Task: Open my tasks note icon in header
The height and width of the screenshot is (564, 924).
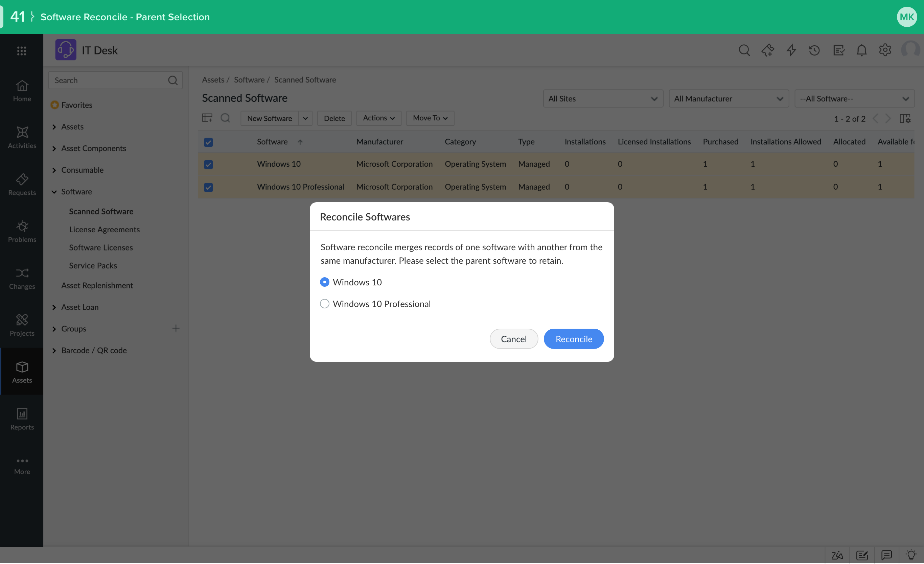Action: [x=838, y=50]
